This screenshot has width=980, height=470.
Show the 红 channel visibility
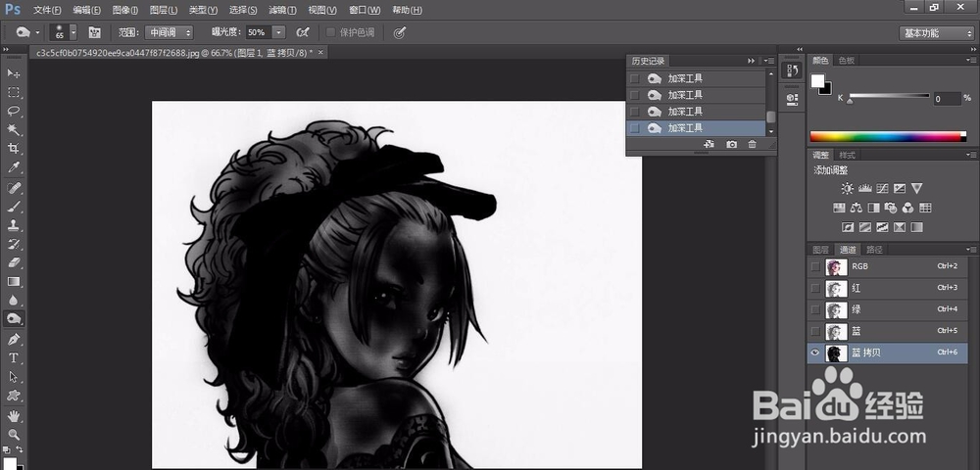pos(815,288)
